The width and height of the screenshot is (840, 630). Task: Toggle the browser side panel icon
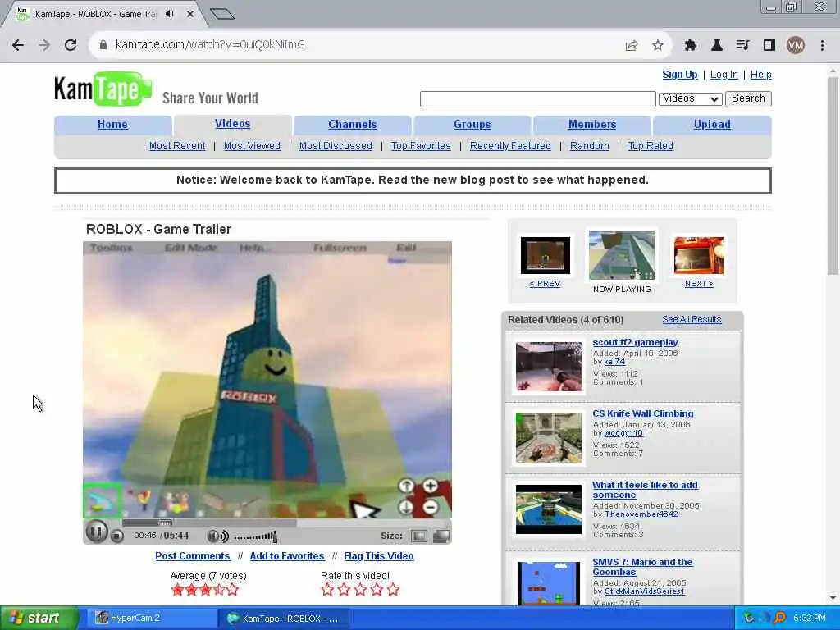[769, 46]
